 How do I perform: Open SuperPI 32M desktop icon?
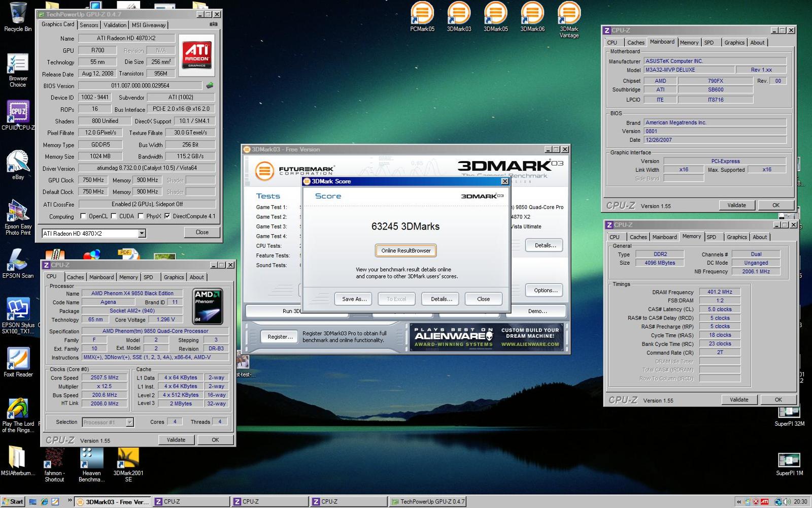coord(789,415)
